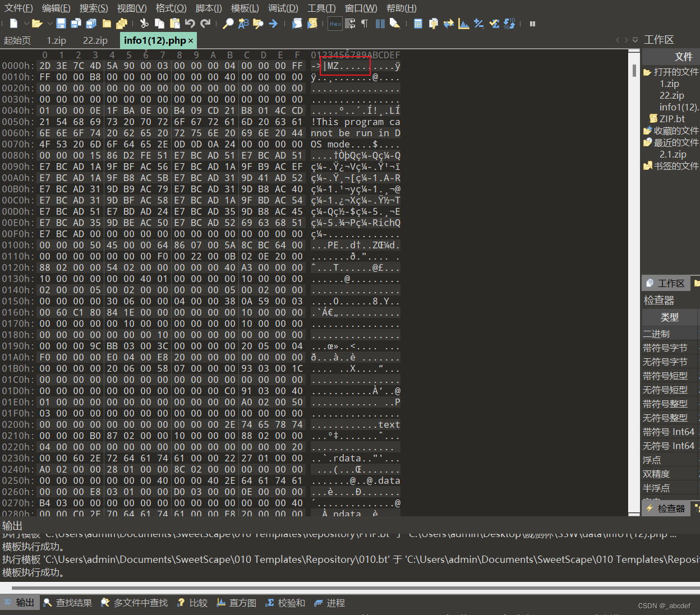Close the info1(12).php tab
The height and width of the screenshot is (615, 700).
pyautogui.click(x=191, y=40)
